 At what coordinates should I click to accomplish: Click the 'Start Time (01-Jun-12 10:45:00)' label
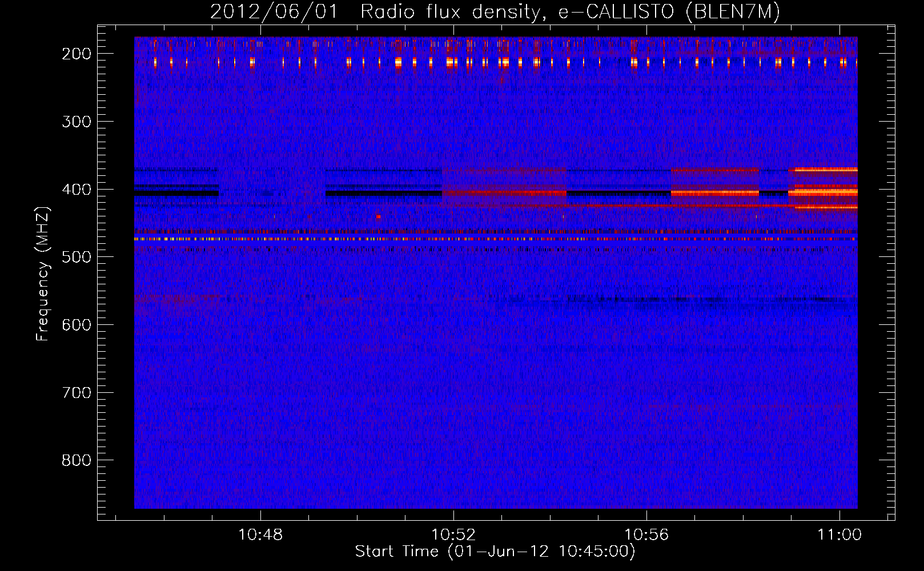coord(495,552)
